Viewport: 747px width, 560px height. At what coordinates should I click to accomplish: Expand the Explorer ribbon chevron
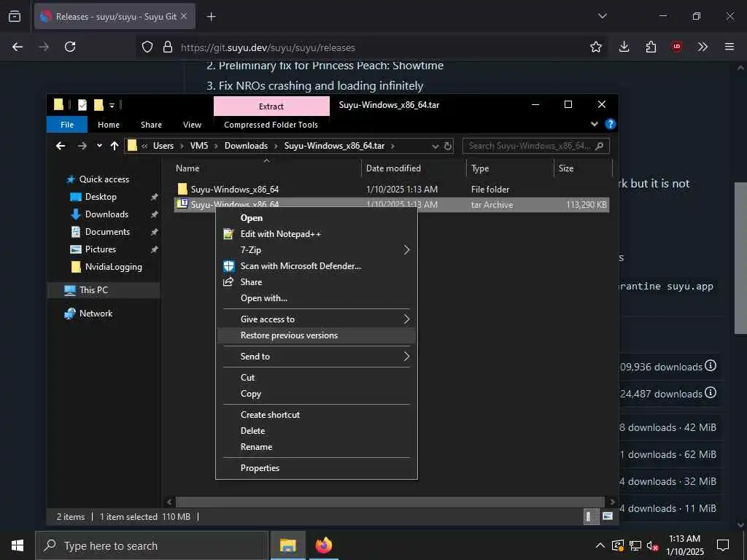pyautogui.click(x=594, y=124)
